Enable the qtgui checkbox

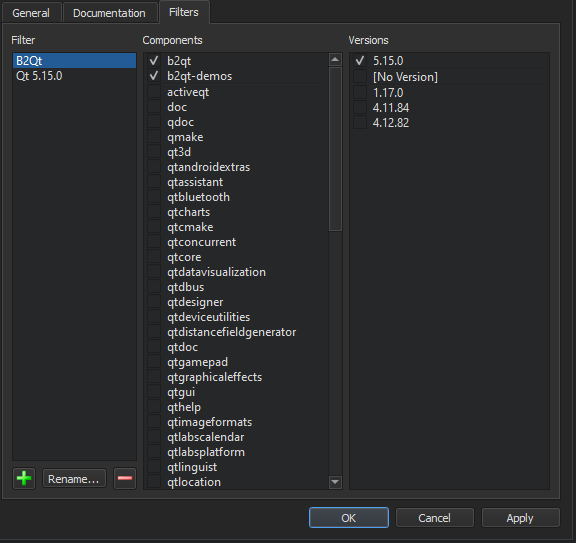coord(154,392)
